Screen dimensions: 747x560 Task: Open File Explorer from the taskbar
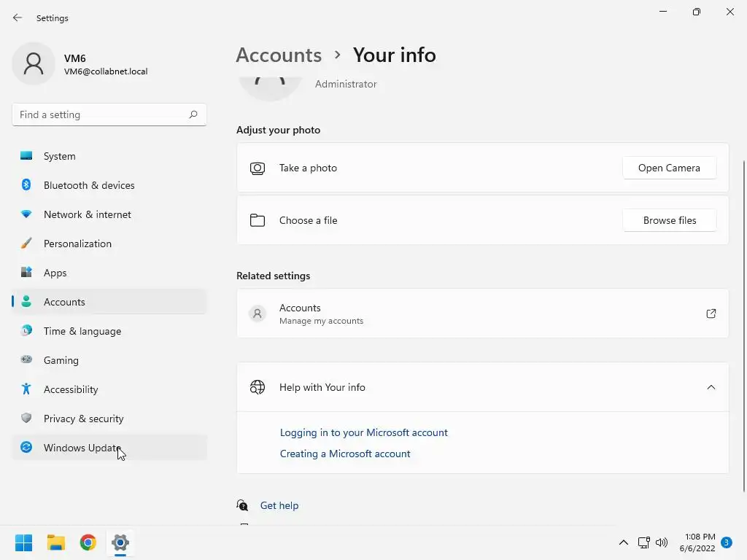[56, 542]
